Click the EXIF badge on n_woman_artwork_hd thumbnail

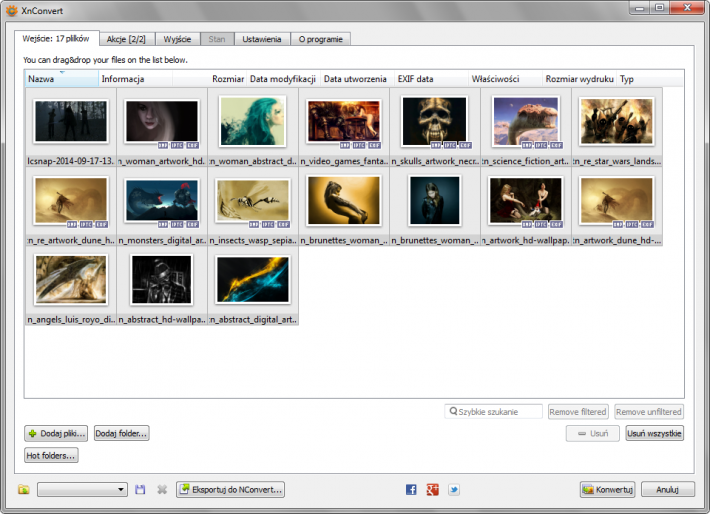(193, 145)
